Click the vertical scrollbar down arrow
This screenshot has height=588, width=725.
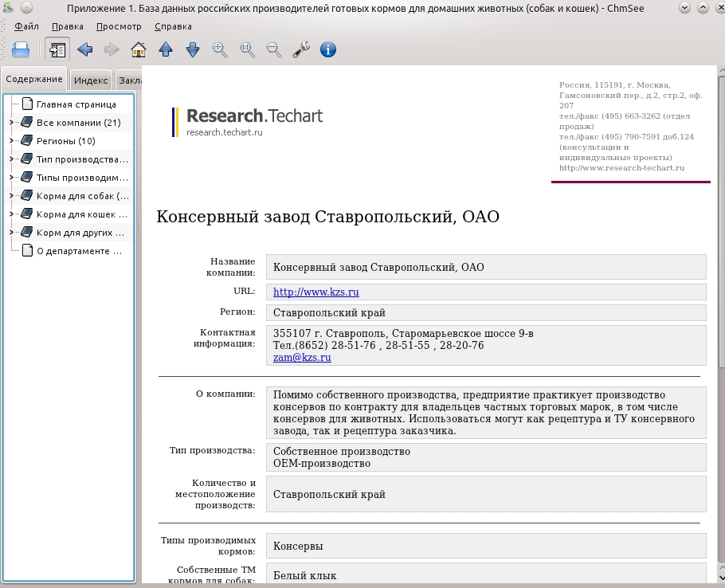point(721,578)
